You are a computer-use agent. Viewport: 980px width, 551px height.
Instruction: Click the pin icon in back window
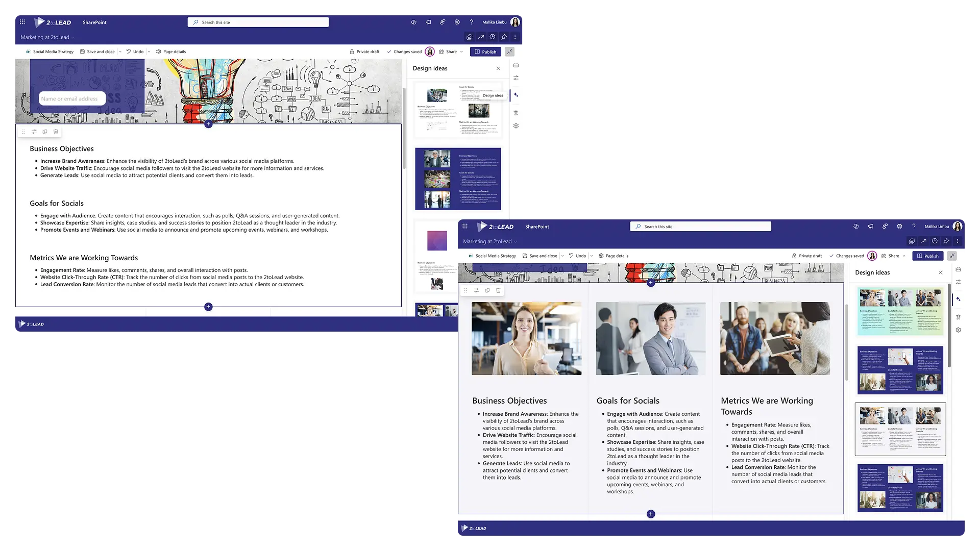[x=504, y=37]
